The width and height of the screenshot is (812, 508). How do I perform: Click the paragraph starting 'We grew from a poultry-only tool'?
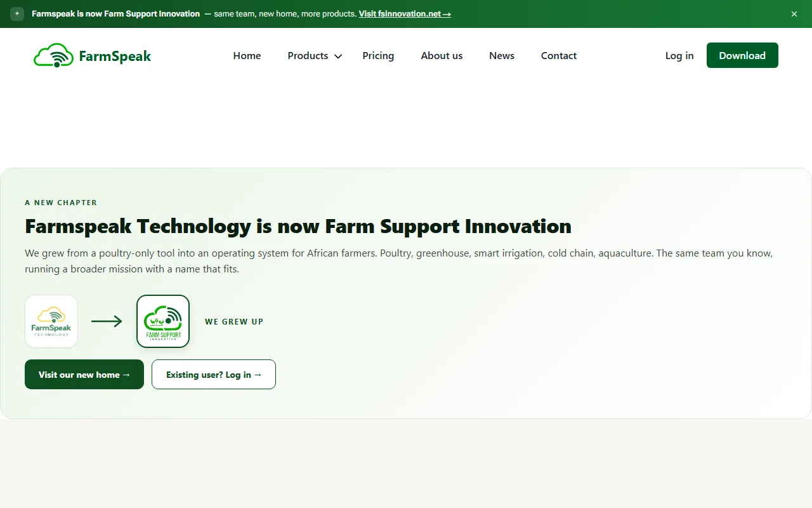click(x=398, y=261)
